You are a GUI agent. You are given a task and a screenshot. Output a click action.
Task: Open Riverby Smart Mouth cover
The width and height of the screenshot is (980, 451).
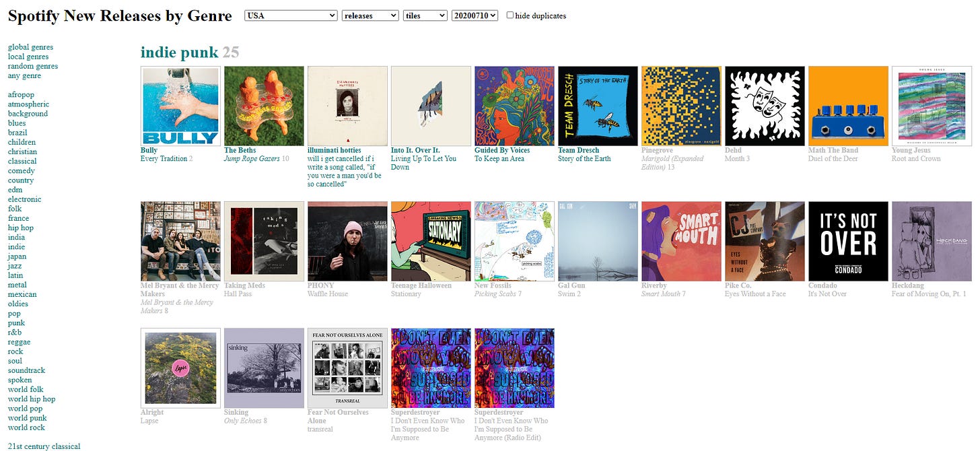(x=681, y=241)
